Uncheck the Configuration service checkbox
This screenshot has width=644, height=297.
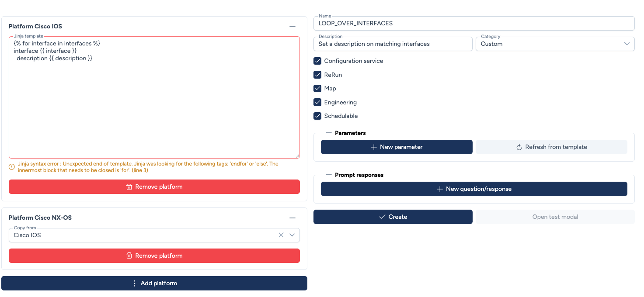[318, 61]
